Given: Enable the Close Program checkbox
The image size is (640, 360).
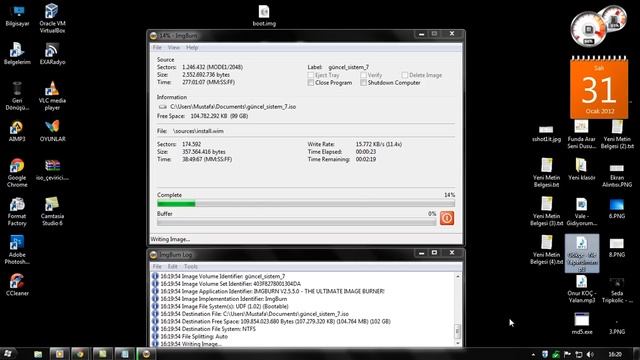Looking at the screenshot, I should pos(311,83).
